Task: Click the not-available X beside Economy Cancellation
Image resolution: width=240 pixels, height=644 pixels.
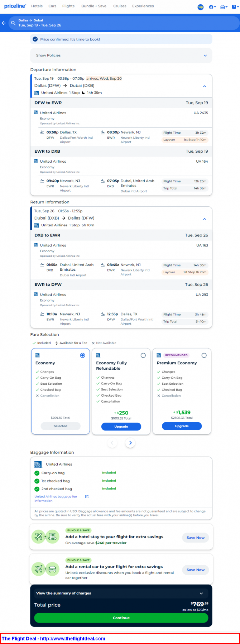Action: [x=37, y=396]
